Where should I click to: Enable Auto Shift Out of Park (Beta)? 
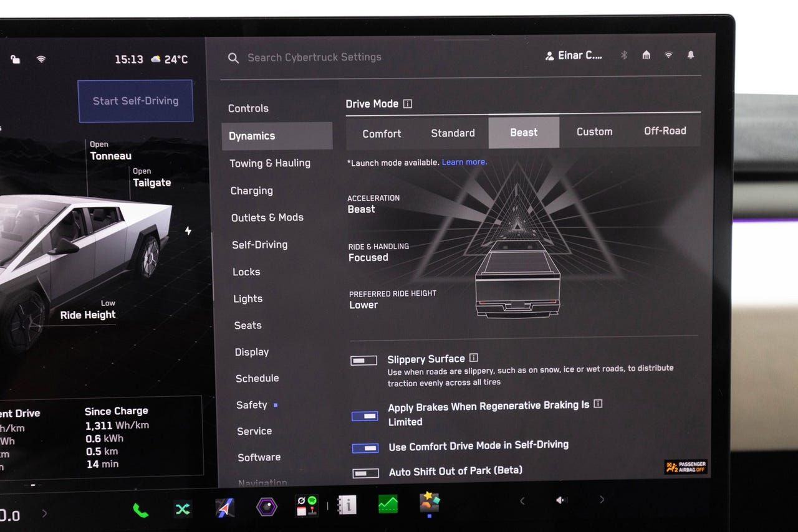click(x=366, y=473)
